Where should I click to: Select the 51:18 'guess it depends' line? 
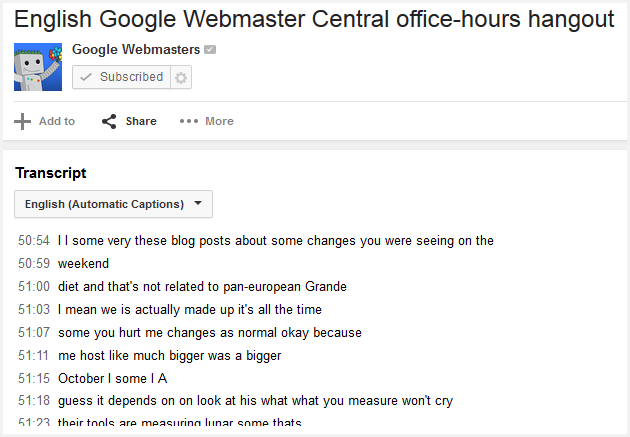click(255, 401)
